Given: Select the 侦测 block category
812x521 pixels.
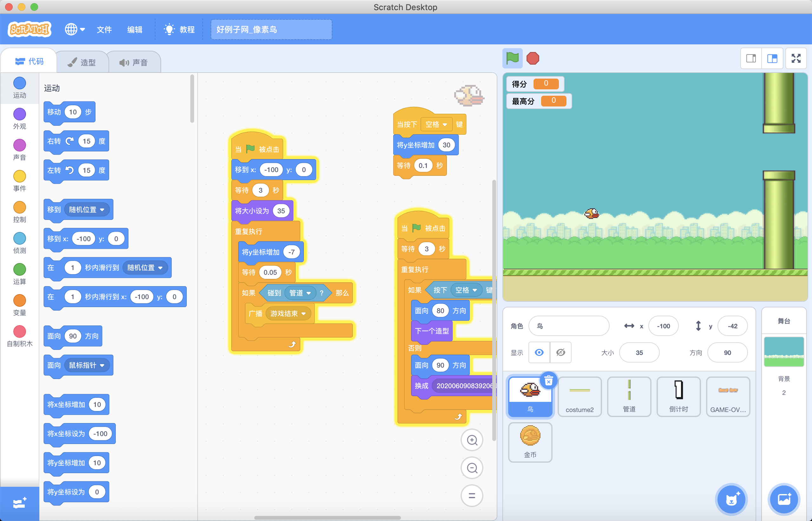Looking at the screenshot, I should tap(20, 243).
